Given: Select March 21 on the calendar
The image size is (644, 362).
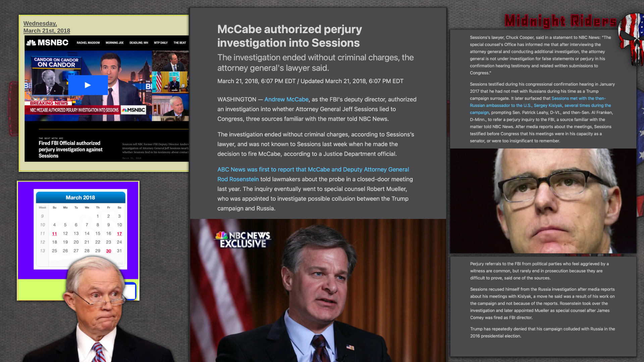Looking at the screenshot, I should 87,242.
